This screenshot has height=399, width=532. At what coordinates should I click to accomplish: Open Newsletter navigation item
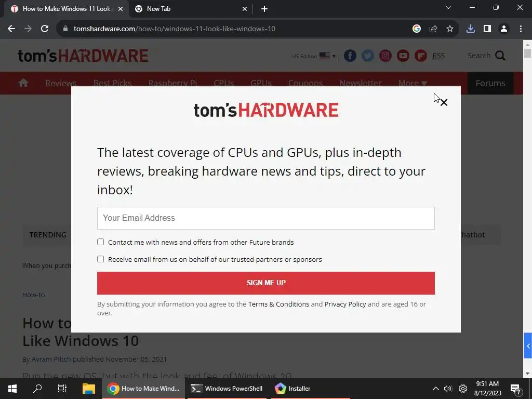(x=361, y=83)
